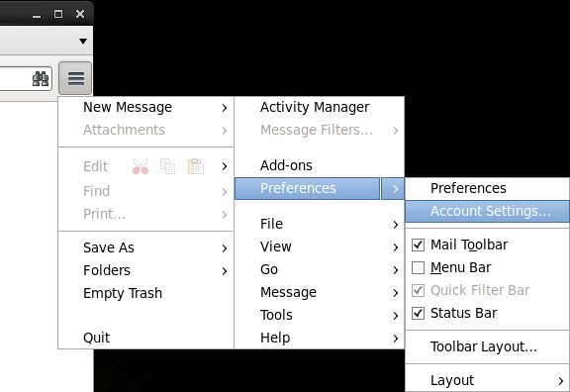Close the window with X button
The width and height of the screenshot is (570, 392).
[80, 14]
